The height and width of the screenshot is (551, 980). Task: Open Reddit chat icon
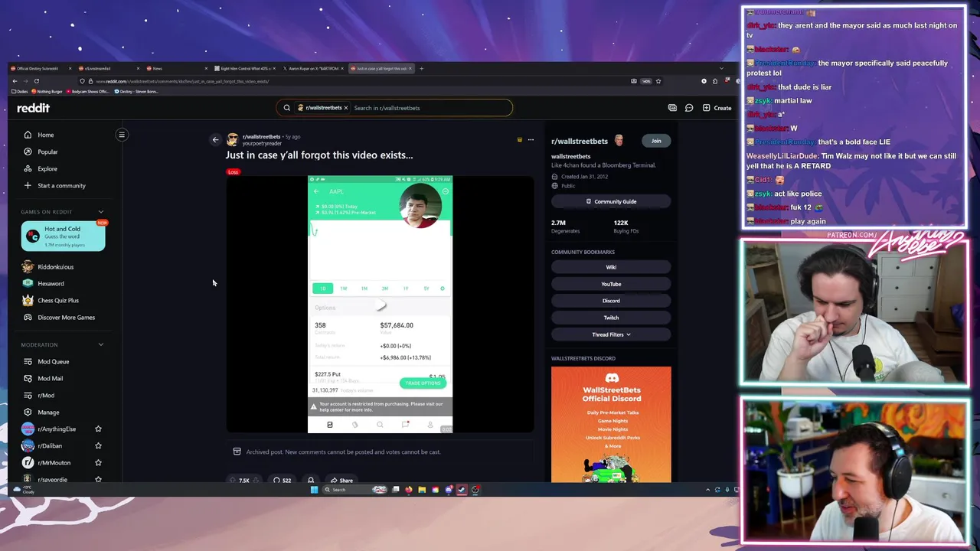click(x=689, y=108)
